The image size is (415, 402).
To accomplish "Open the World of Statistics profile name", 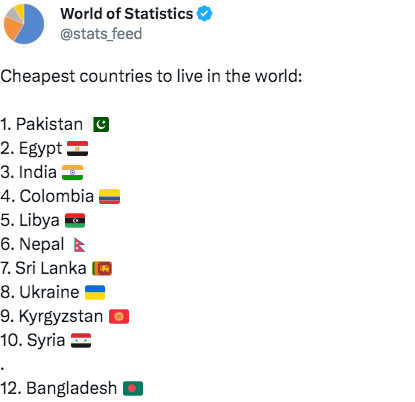I will click(x=127, y=14).
